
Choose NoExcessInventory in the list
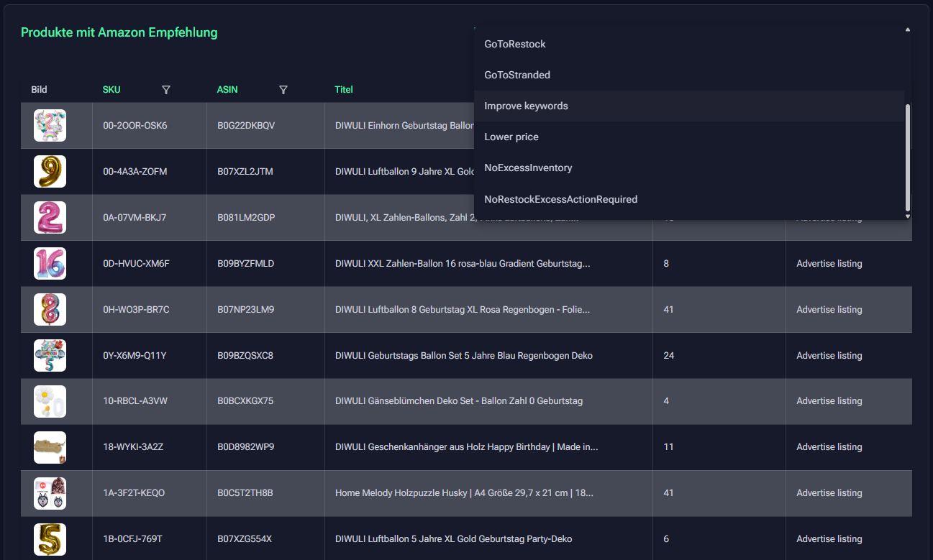click(x=528, y=168)
